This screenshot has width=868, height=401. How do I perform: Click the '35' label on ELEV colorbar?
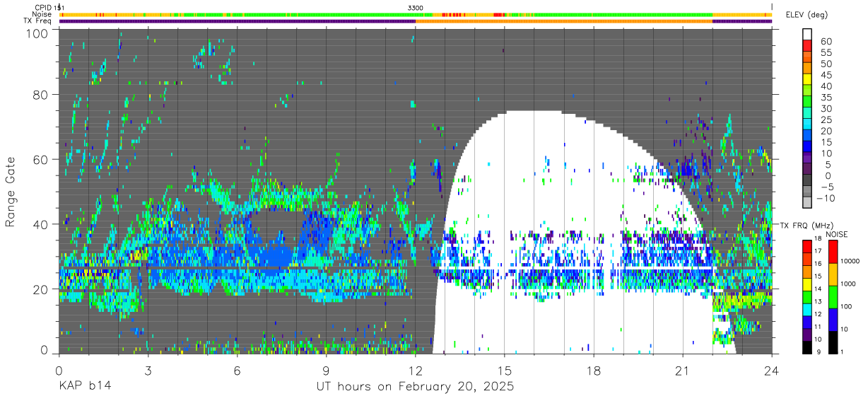point(826,98)
